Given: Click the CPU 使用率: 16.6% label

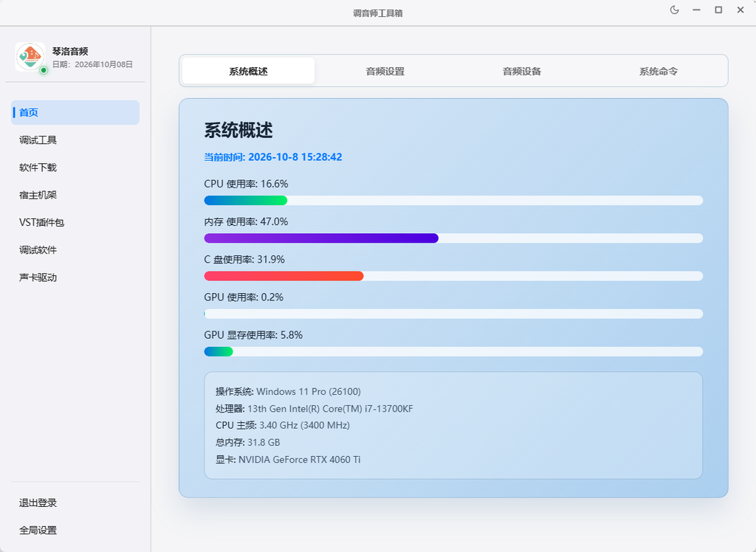Looking at the screenshot, I should (x=246, y=184).
